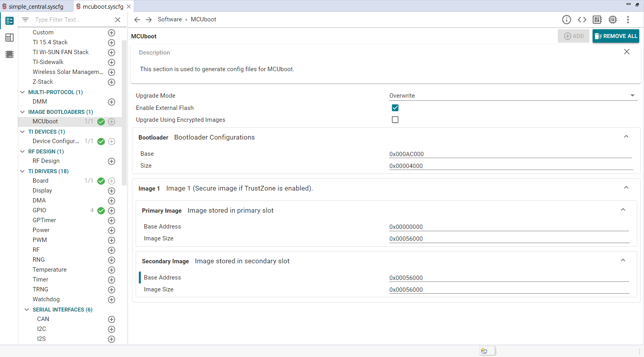
Task: Select MCUboot in the module tree
Action: pyautogui.click(x=45, y=121)
